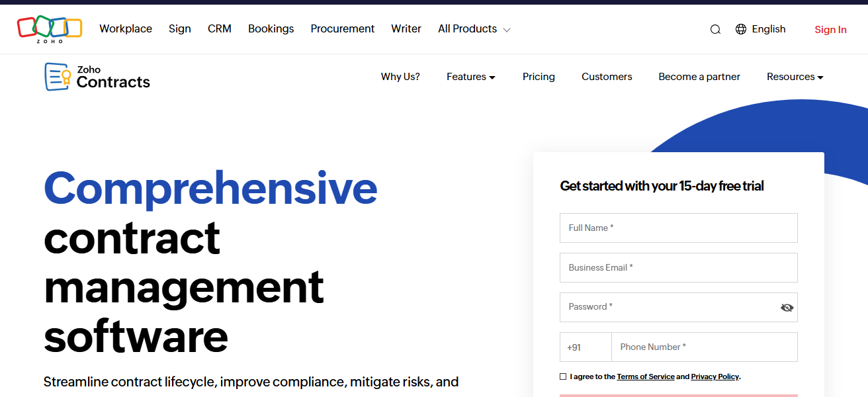Click the Sign In link
This screenshot has width=868, height=397.
(x=830, y=30)
